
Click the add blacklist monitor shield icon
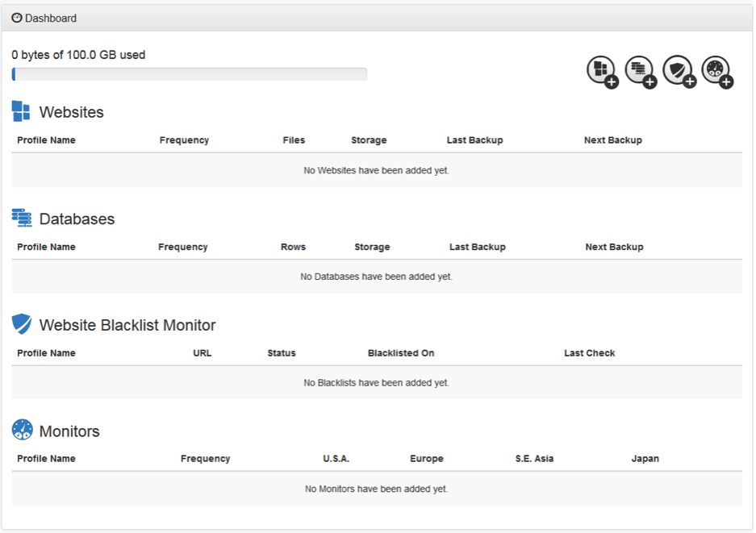pos(678,71)
